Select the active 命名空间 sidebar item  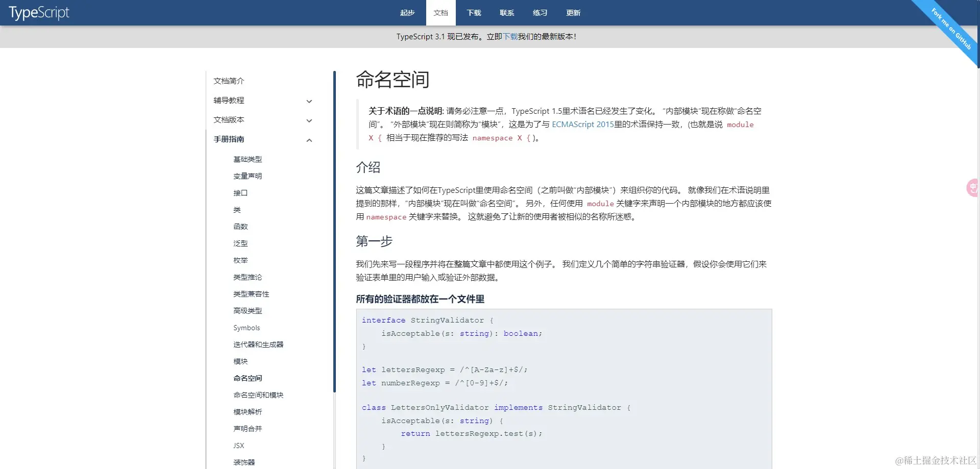pos(248,378)
